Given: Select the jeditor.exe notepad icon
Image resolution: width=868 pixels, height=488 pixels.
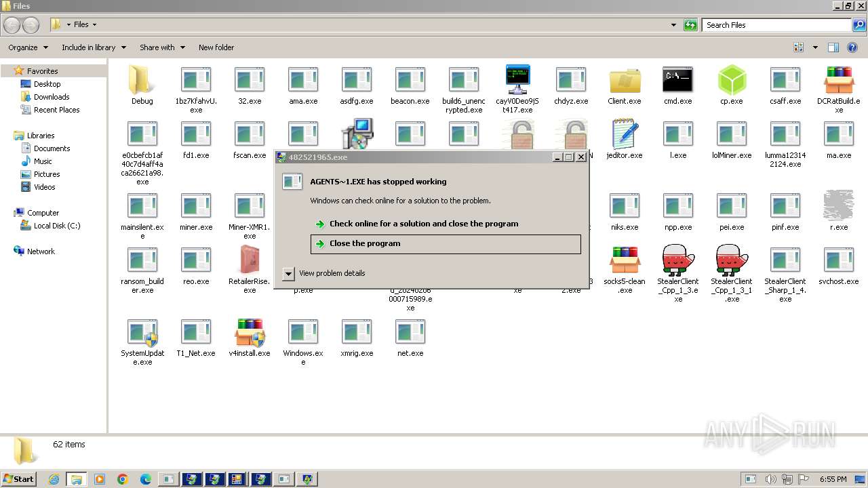Looking at the screenshot, I should pos(625,134).
